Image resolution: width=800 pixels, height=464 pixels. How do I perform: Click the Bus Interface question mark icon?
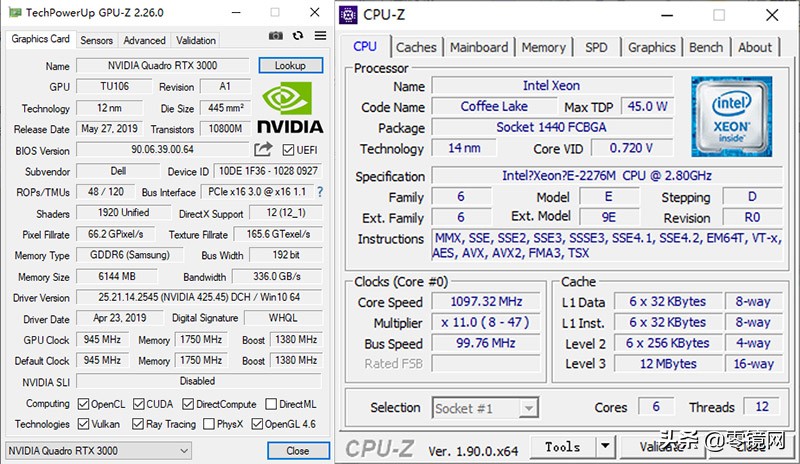pos(320,192)
